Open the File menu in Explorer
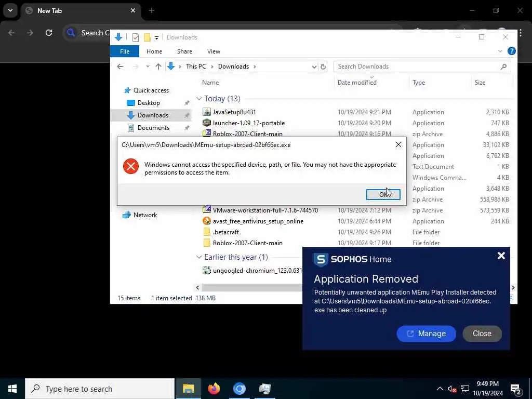Viewport: 532px width, 399px height. pyautogui.click(x=125, y=51)
